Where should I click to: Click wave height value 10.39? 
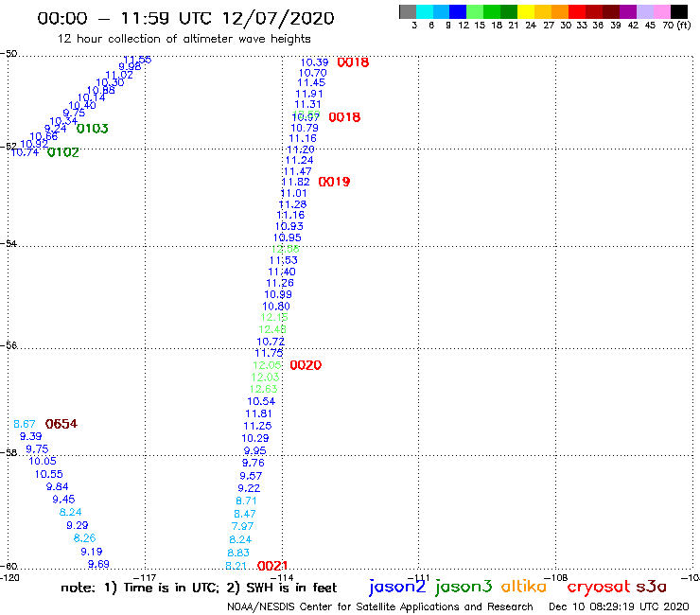coord(314,62)
